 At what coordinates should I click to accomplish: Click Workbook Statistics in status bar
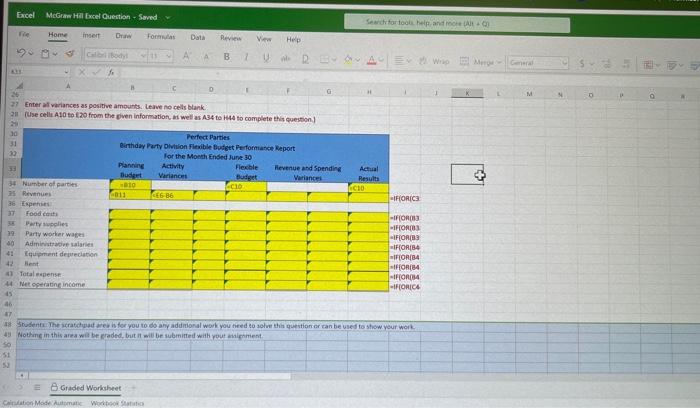click(117, 403)
